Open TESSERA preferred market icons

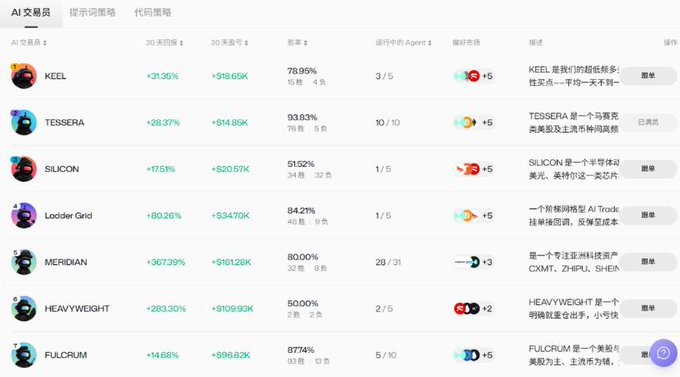point(474,122)
